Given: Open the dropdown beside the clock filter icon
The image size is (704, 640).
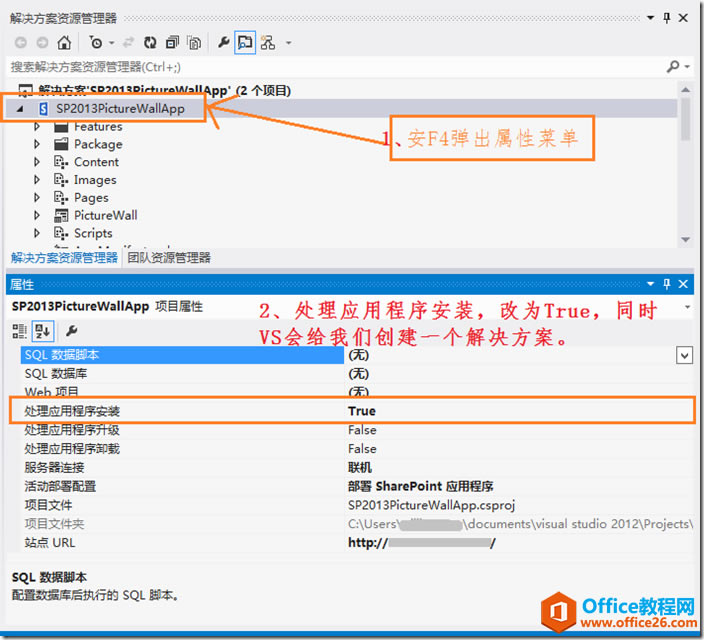Looking at the screenshot, I should click(112, 43).
